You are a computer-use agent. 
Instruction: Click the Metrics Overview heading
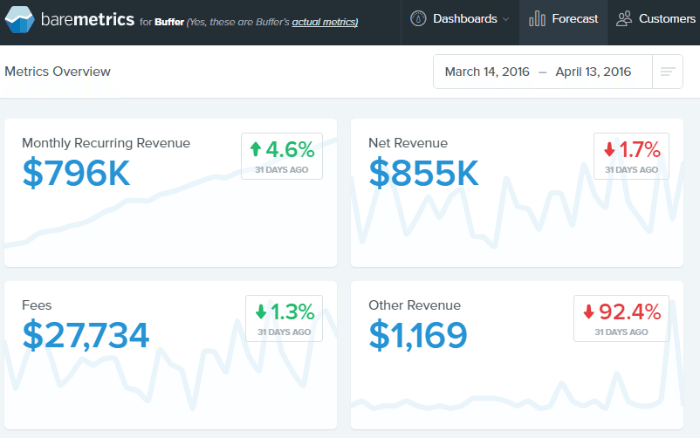click(58, 72)
